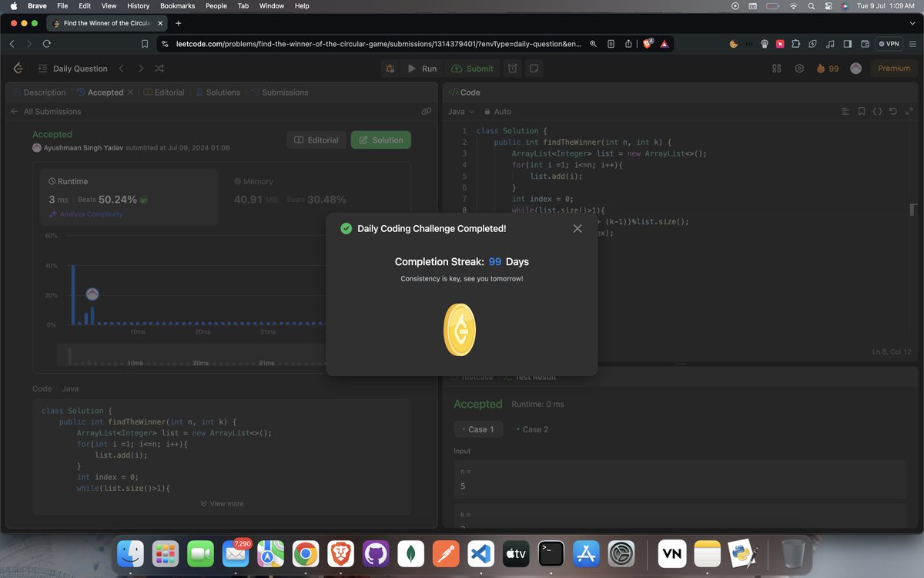This screenshot has width=924, height=578.
Task: Click the user avatar marker on runtime chart
Action: point(92,294)
